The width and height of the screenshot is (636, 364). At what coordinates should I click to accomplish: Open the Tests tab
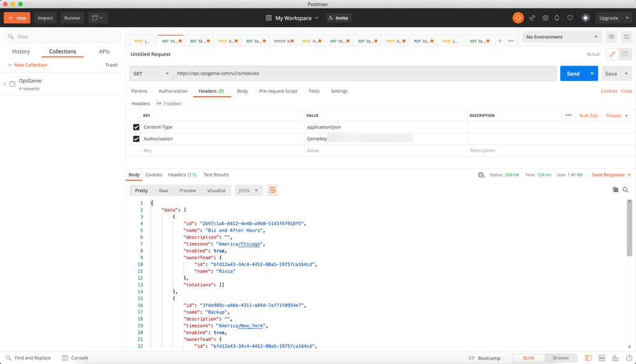[314, 91]
